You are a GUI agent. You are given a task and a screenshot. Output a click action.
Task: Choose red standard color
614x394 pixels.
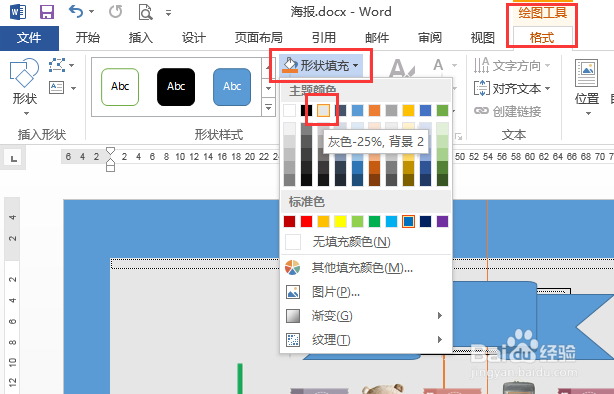(306, 222)
